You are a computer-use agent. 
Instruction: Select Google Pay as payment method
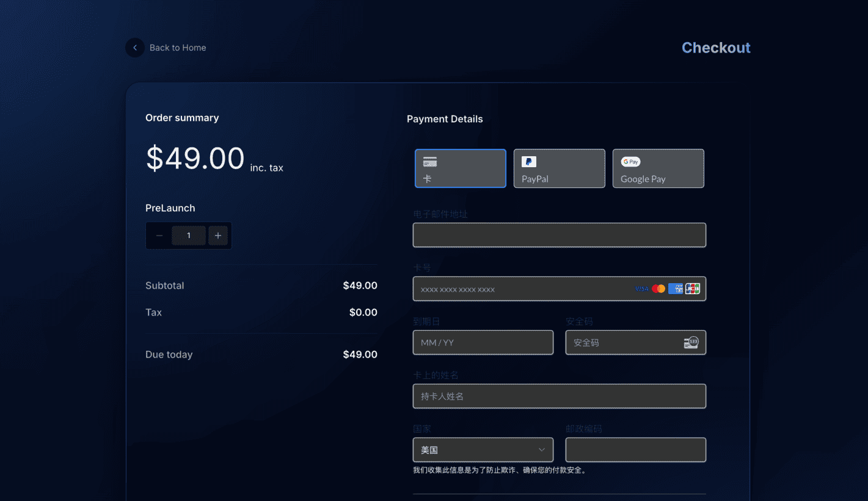click(x=658, y=168)
